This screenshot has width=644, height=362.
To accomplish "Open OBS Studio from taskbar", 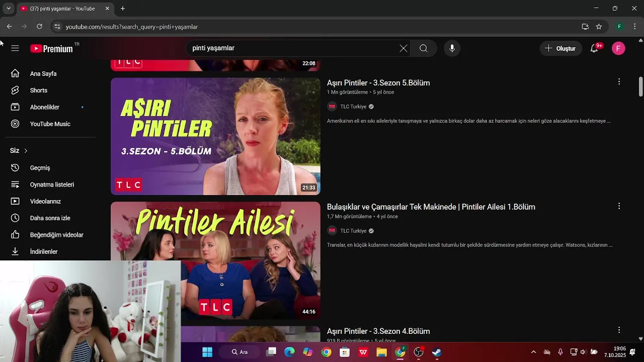I will (419, 352).
